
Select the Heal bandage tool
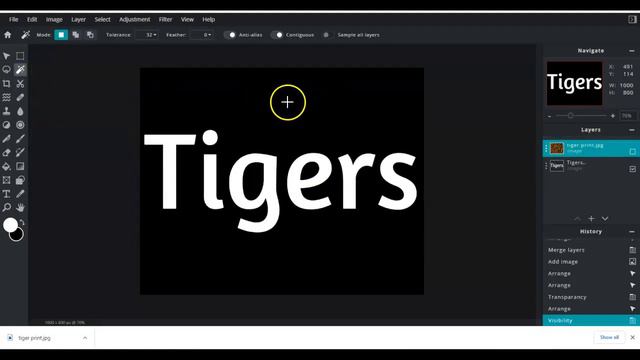coord(20,98)
